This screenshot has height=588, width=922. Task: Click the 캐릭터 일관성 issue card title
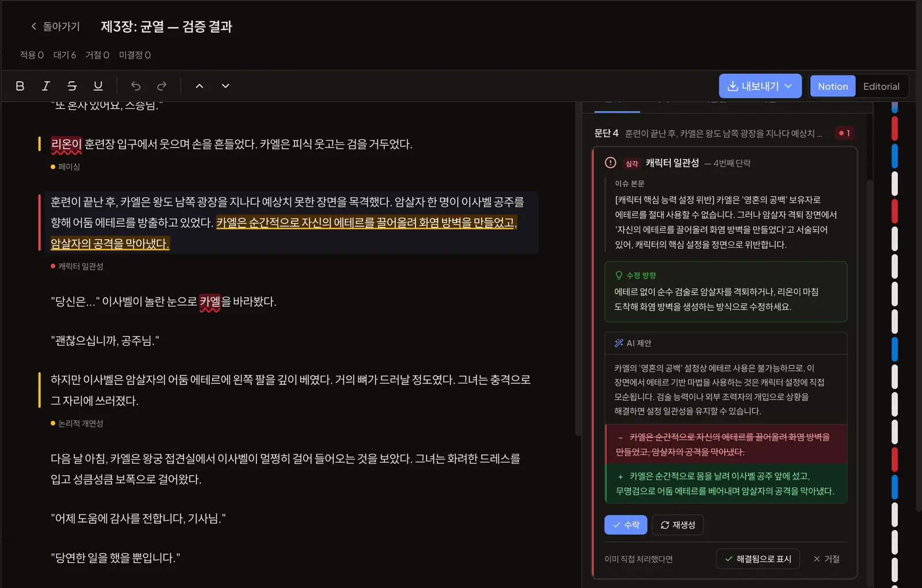(672, 163)
